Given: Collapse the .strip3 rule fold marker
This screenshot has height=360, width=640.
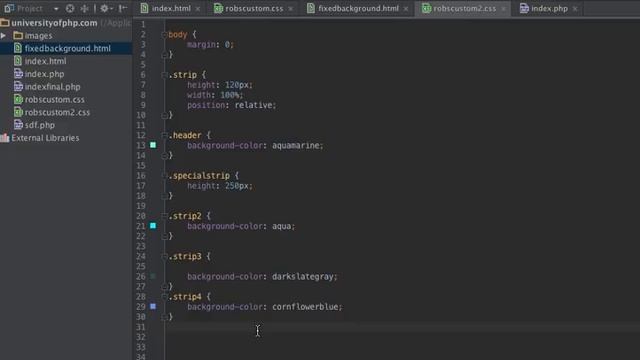Looking at the screenshot, I should [164, 257].
